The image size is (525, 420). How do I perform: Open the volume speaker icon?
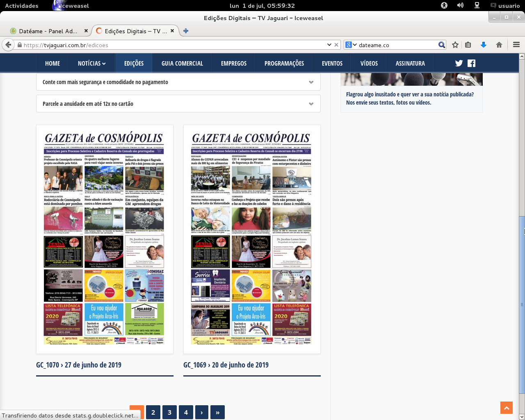pos(460,6)
